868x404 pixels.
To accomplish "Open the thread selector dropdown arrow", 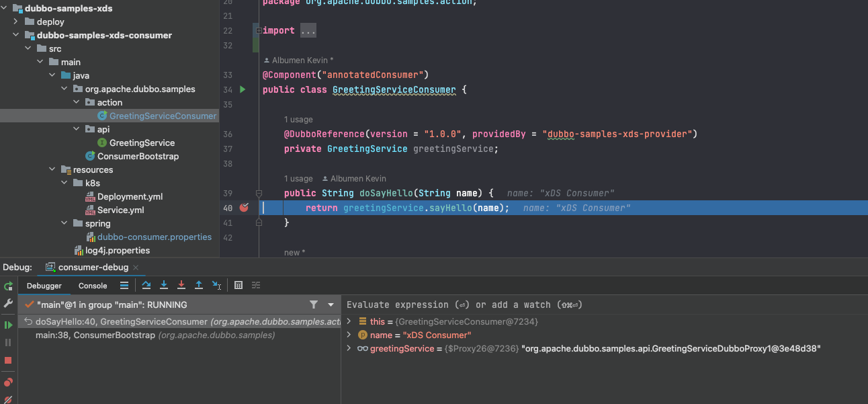I will [331, 305].
